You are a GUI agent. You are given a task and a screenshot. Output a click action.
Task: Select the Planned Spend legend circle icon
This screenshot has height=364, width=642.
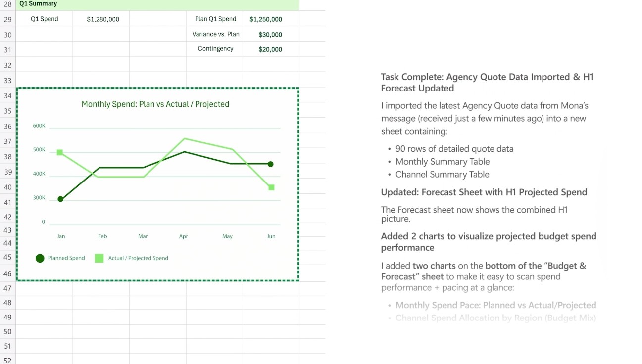point(40,258)
